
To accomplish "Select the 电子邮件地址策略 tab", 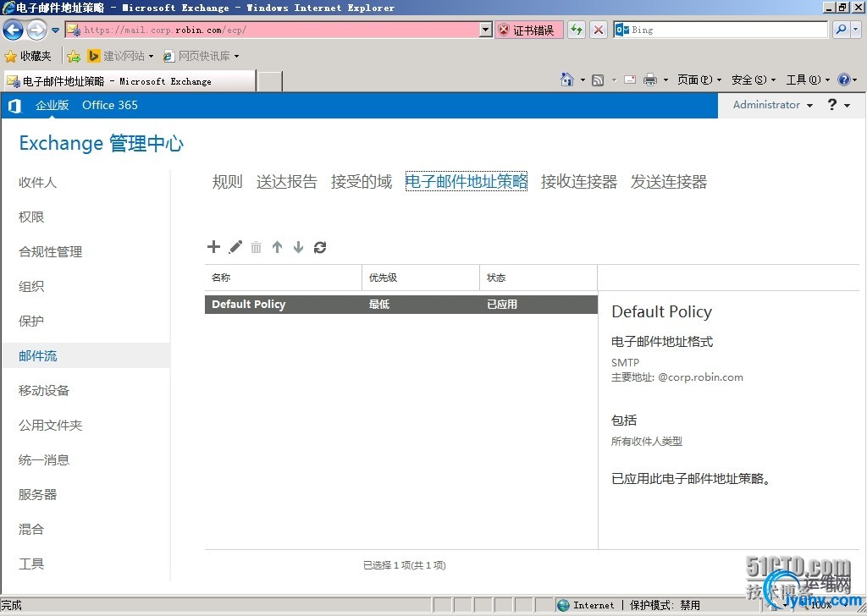I will (x=467, y=182).
